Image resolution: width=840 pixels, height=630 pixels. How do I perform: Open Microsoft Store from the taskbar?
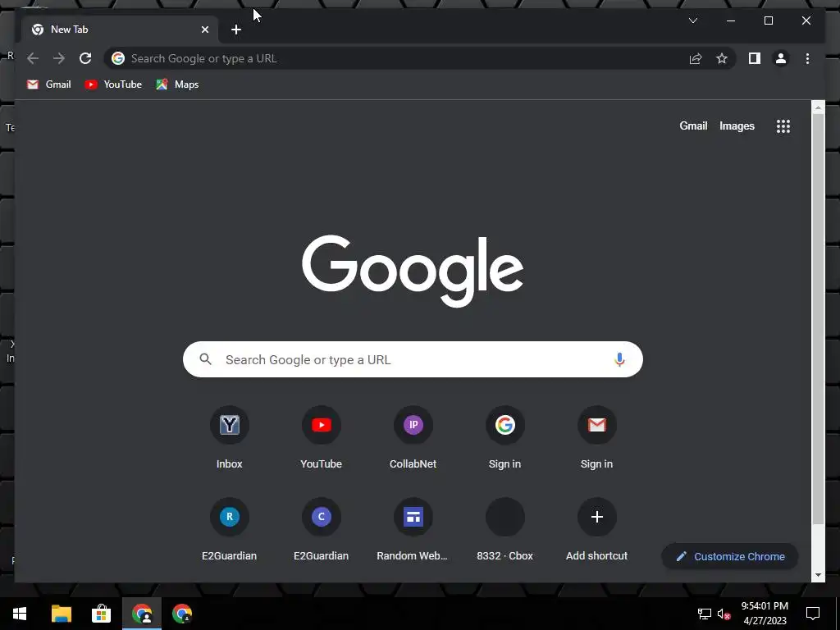click(x=101, y=614)
